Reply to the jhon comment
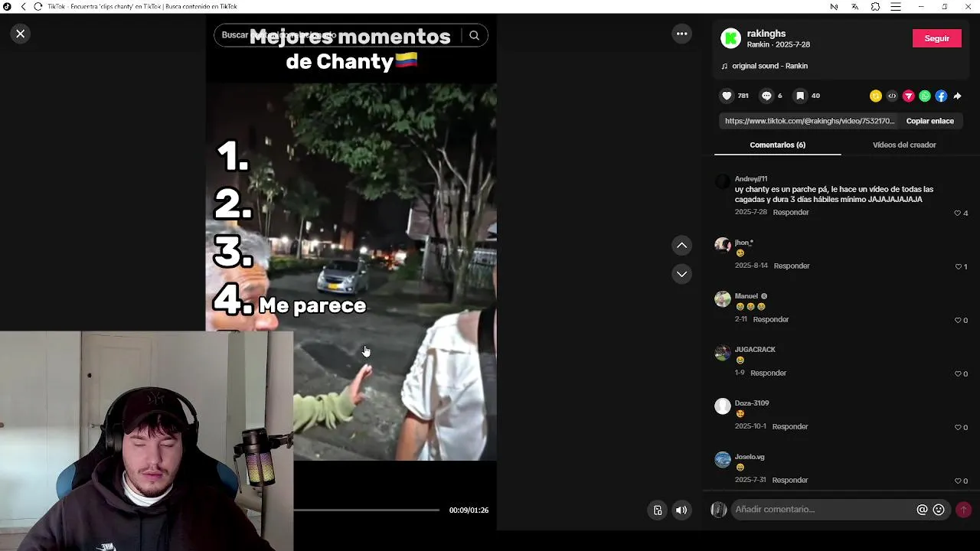This screenshot has height=551, width=980. [792, 266]
